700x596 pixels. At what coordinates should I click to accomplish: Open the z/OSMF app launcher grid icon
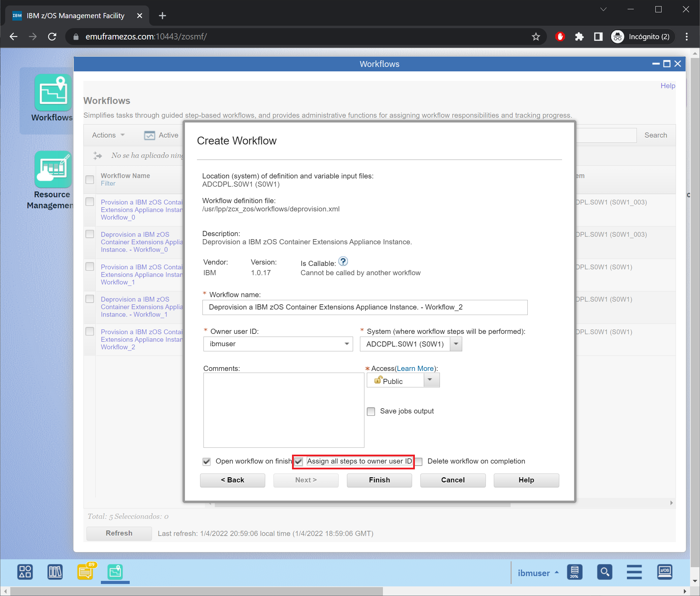coord(25,572)
